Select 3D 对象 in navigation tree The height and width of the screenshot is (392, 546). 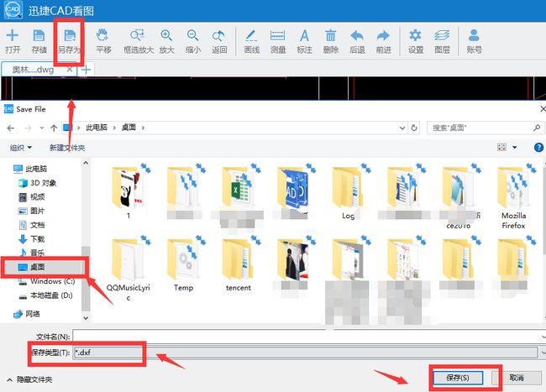(x=37, y=183)
